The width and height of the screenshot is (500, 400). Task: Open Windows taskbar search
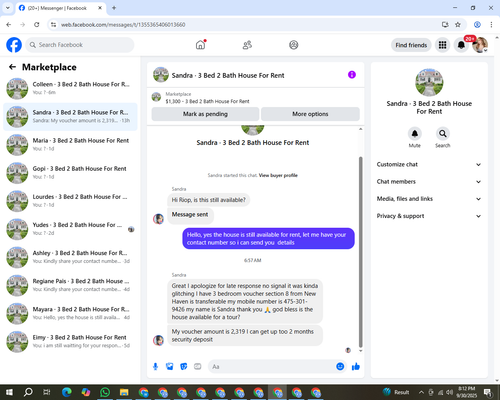click(28, 392)
